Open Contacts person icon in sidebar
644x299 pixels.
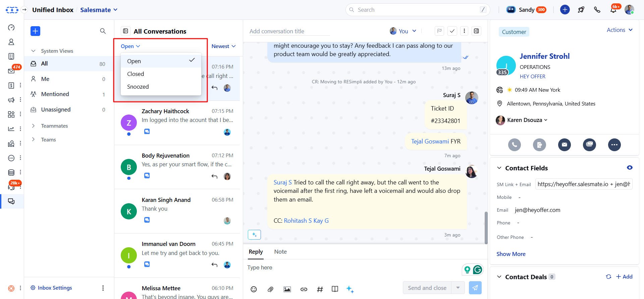pos(11,42)
